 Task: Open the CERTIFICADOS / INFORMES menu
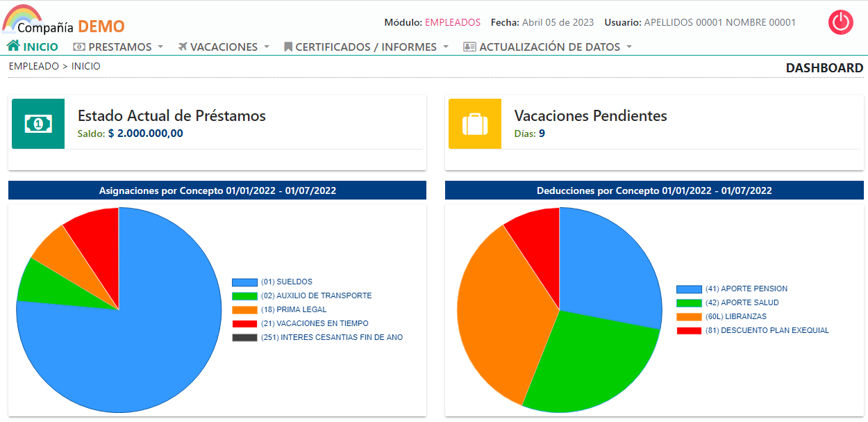click(366, 47)
